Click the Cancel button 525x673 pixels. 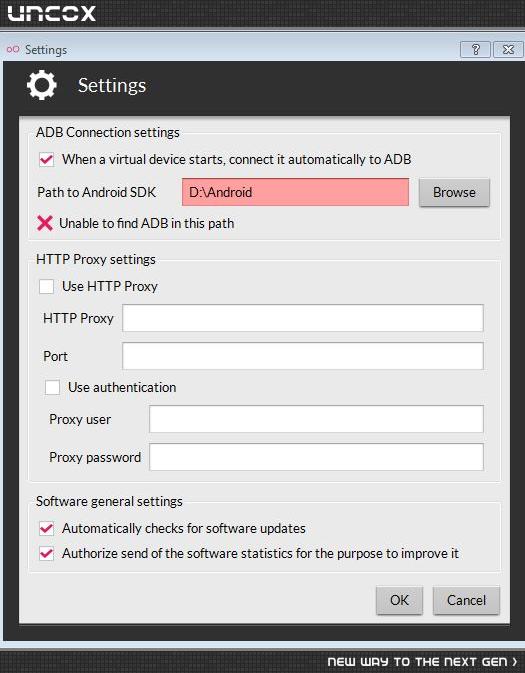(x=466, y=600)
